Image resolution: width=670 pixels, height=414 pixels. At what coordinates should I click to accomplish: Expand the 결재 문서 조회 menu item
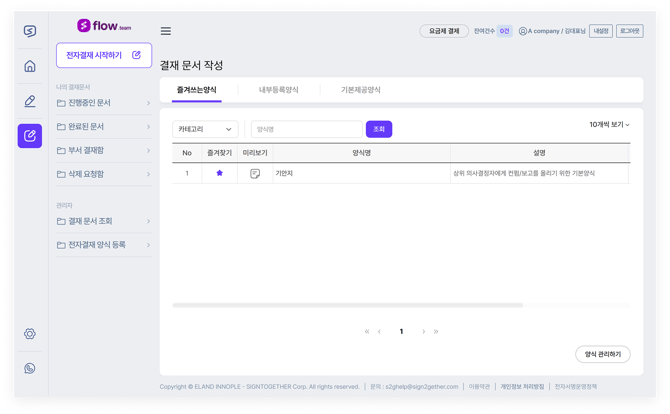(x=104, y=221)
